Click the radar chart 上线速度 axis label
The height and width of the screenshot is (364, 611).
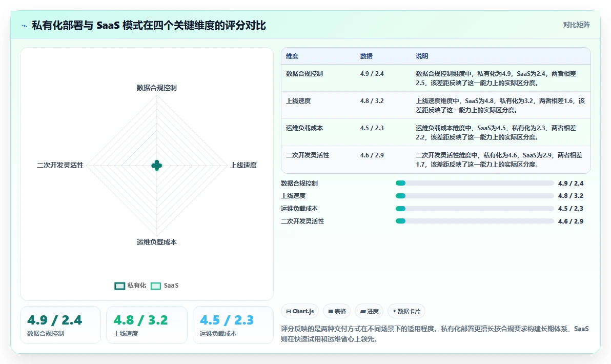click(243, 165)
